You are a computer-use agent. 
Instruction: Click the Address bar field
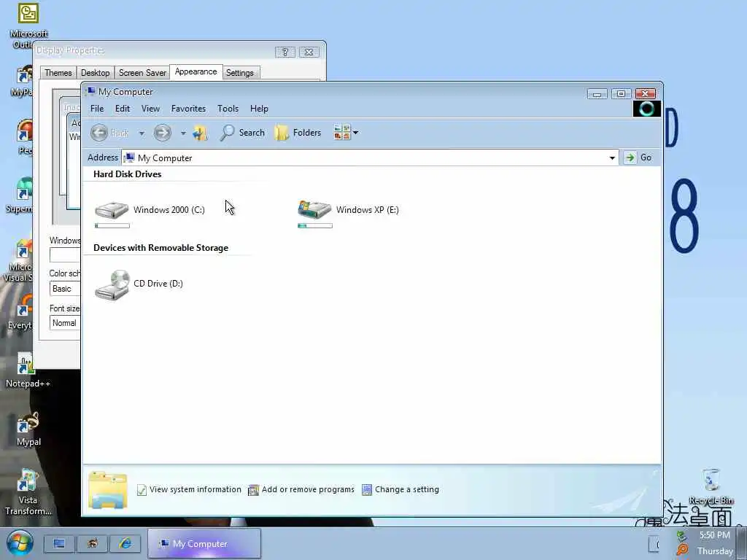(x=370, y=158)
